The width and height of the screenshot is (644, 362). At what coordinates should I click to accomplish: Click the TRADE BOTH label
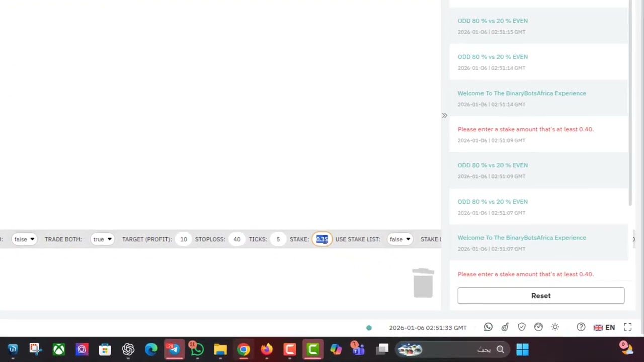pyautogui.click(x=63, y=239)
